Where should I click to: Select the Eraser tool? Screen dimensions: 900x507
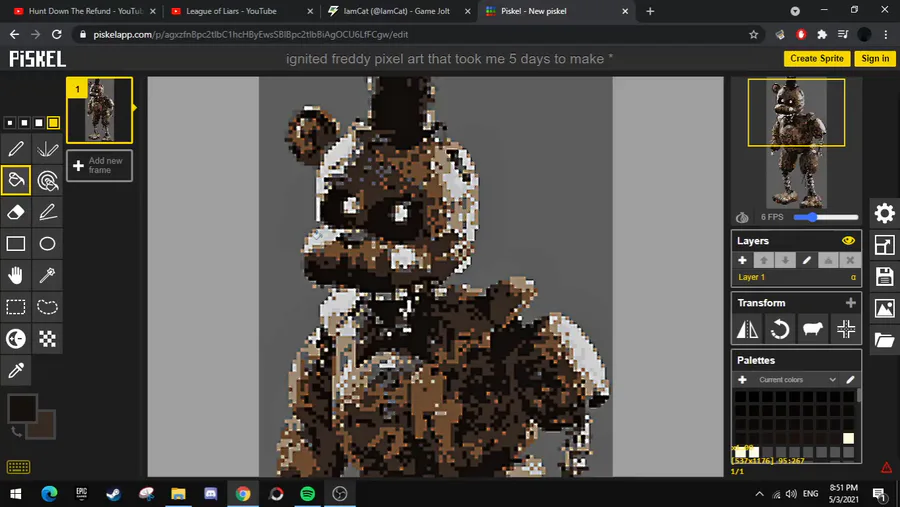click(x=15, y=212)
